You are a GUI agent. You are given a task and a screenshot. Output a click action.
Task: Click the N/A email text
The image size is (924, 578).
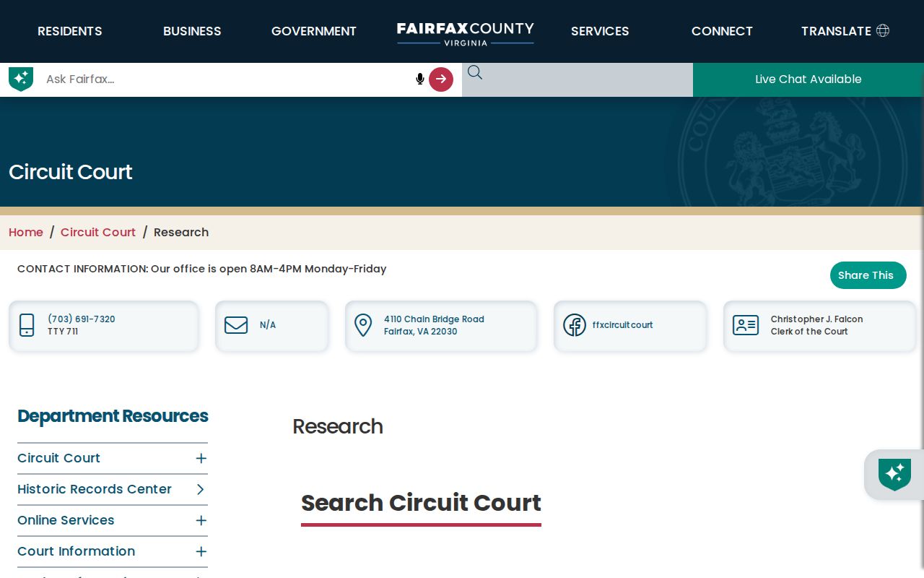268,325
